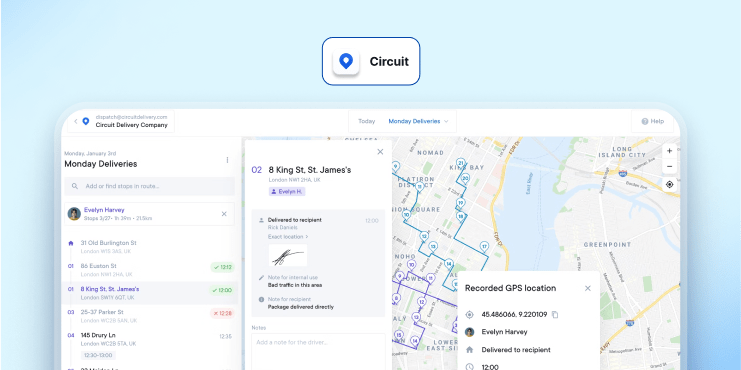Select the 25-37 Parker St stop
Screen dimensions: 741x370
coord(149,316)
